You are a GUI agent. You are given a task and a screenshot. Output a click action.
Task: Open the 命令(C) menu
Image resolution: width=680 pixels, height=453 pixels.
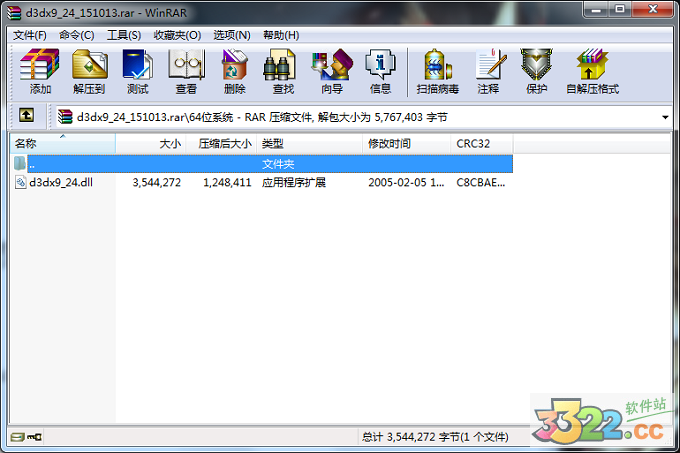(77, 35)
